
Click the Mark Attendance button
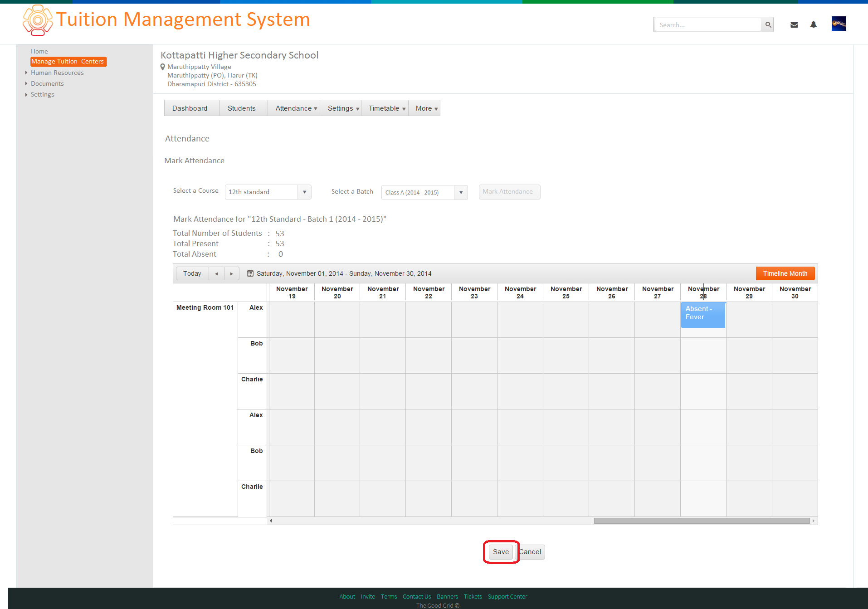coord(509,192)
